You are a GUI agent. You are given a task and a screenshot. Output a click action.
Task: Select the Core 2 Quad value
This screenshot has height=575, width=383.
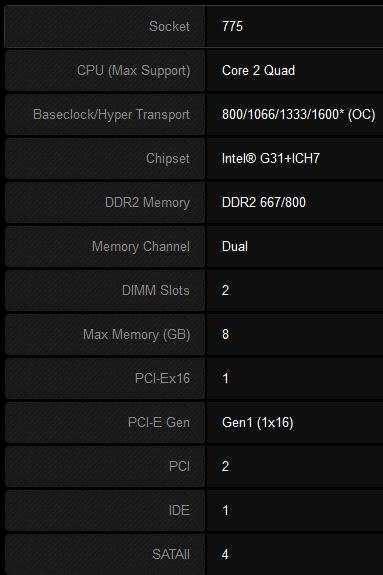[258, 70]
